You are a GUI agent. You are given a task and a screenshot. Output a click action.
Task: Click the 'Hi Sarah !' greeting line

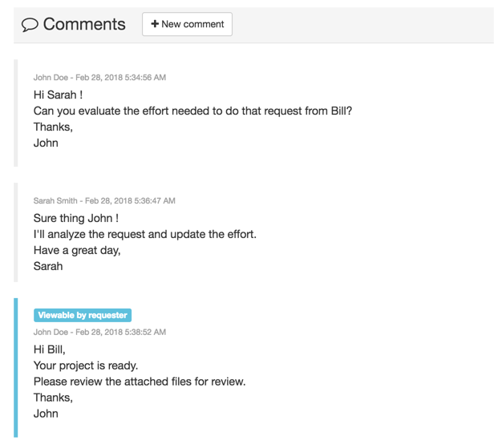(x=59, y=95)
